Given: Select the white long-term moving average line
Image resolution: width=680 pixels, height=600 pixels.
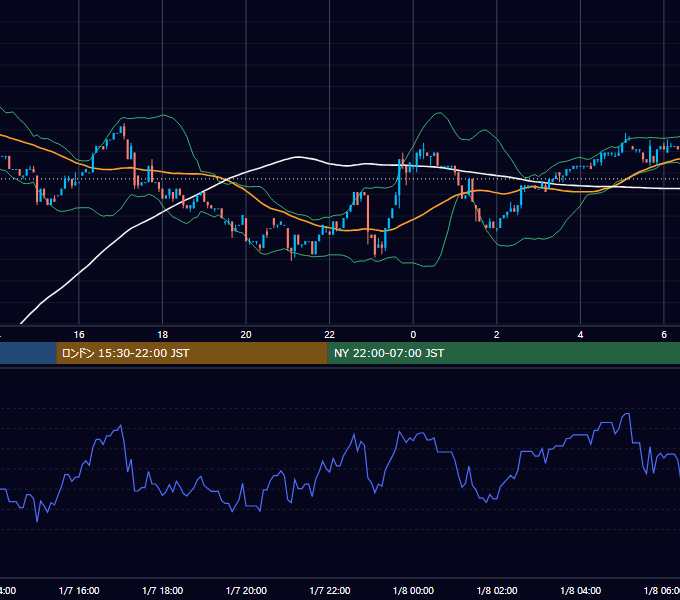Looking at the screenshot, I should 298,157.
